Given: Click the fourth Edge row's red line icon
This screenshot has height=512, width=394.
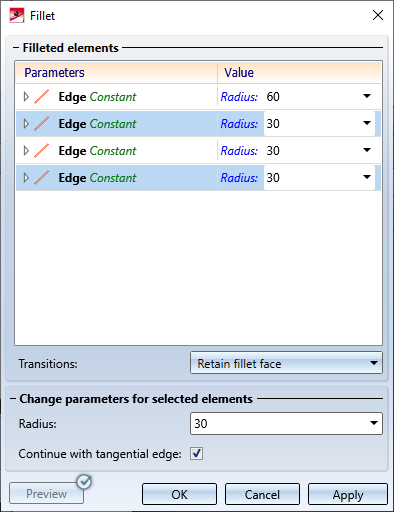Looking at the screenshot, I should click(42, 178).
